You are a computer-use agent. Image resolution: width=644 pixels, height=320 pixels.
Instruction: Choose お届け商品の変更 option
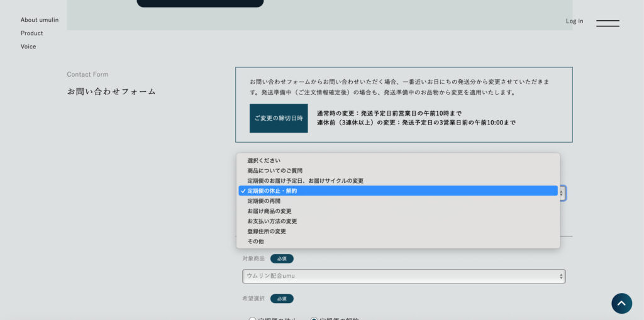click(x=398, y=211)
